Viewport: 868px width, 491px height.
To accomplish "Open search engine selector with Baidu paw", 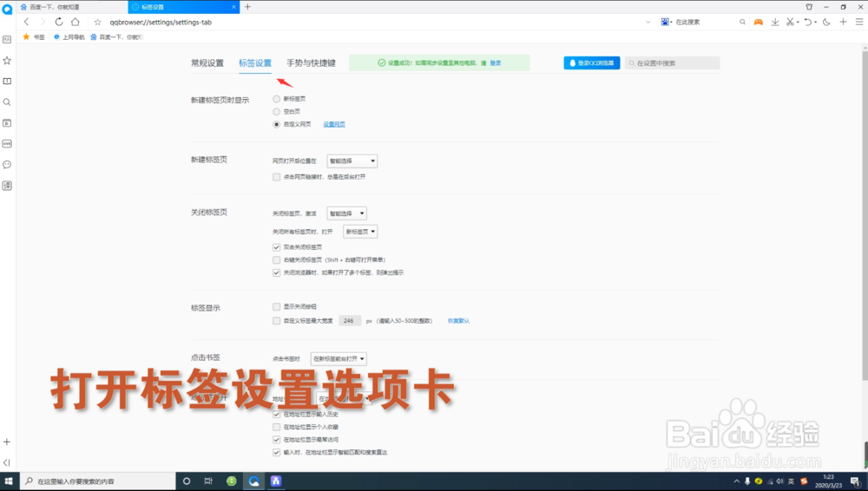I will point(666,23).
